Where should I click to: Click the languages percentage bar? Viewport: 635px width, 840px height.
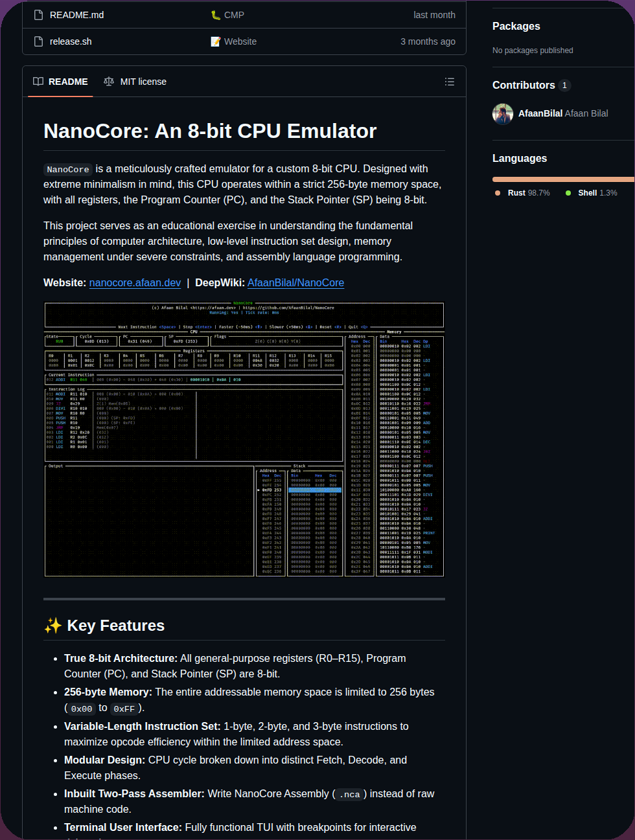click(563, 179)
